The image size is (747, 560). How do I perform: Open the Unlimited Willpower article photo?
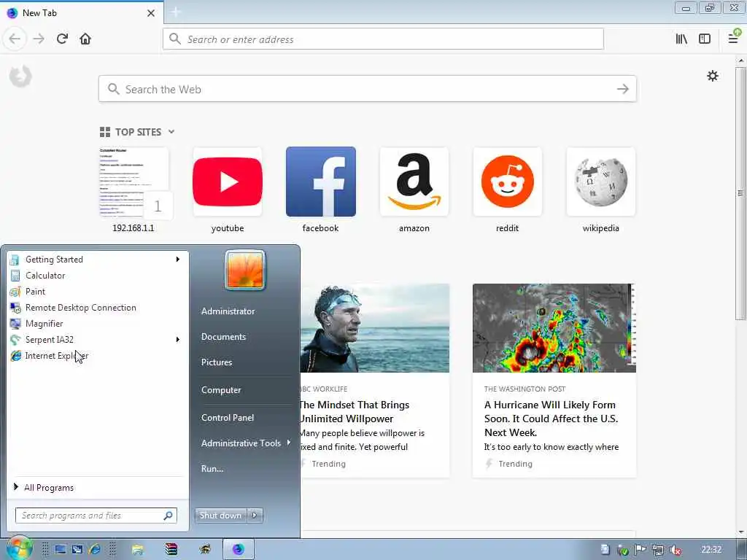pyautogui.click(x=374, y=328)
